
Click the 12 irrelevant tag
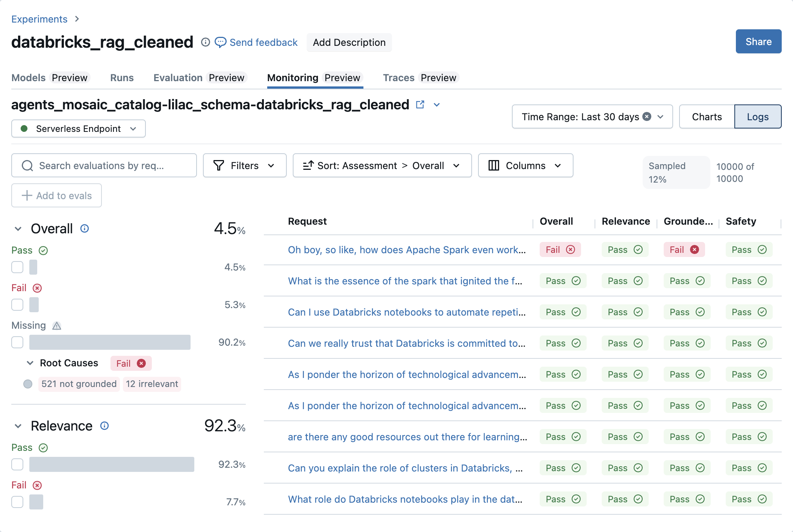pyautogui.click(x=152, y=384)
